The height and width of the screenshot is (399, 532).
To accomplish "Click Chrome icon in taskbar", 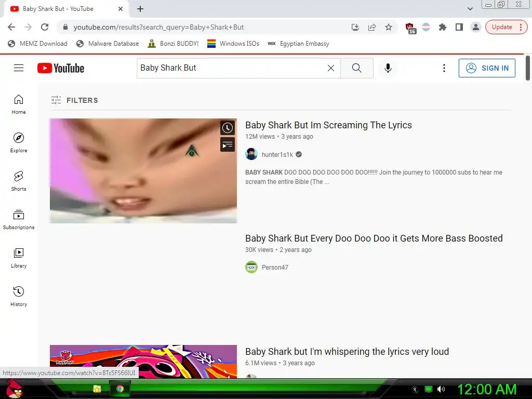I will click(120, 389).
